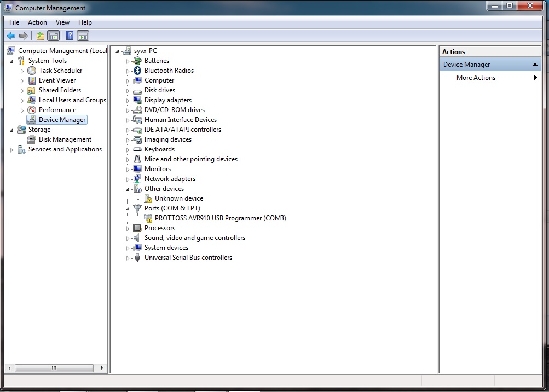Select the Processors label

(160, 228)
